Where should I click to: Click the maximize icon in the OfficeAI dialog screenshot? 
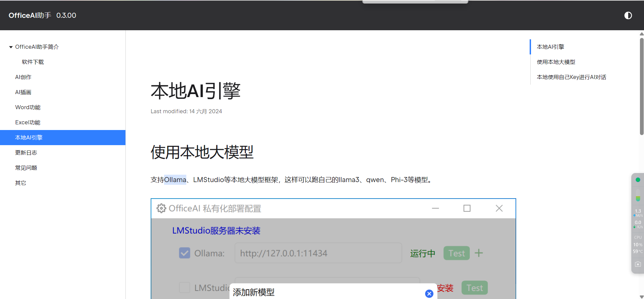[467, 208]
